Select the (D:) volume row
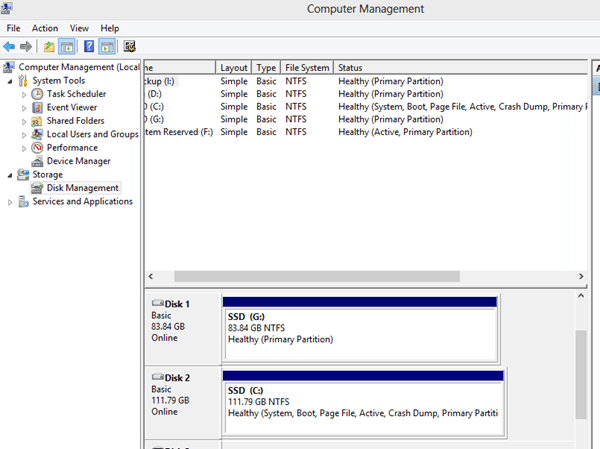The image size is (600, 449). [x=365, y=94]
